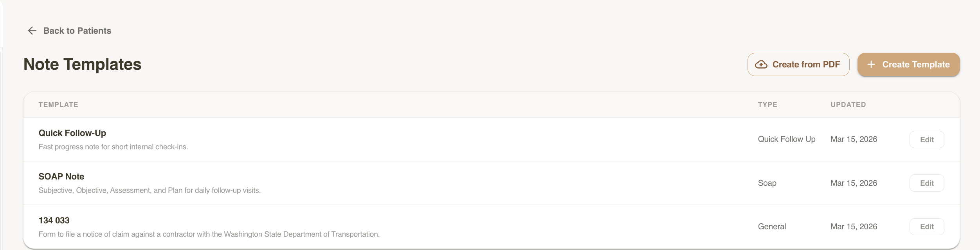Click the UPDATED column header

pos(848,105)
